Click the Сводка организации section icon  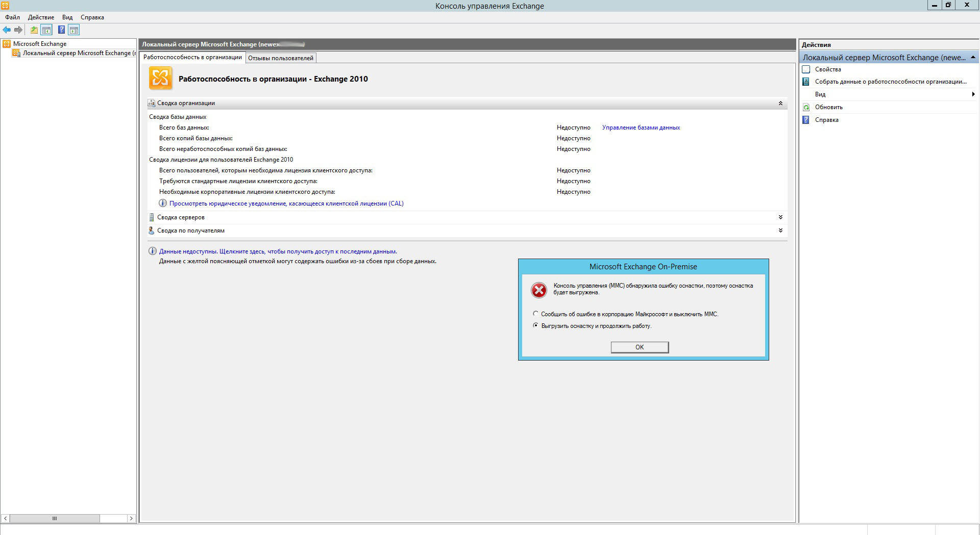pos(152,103)
